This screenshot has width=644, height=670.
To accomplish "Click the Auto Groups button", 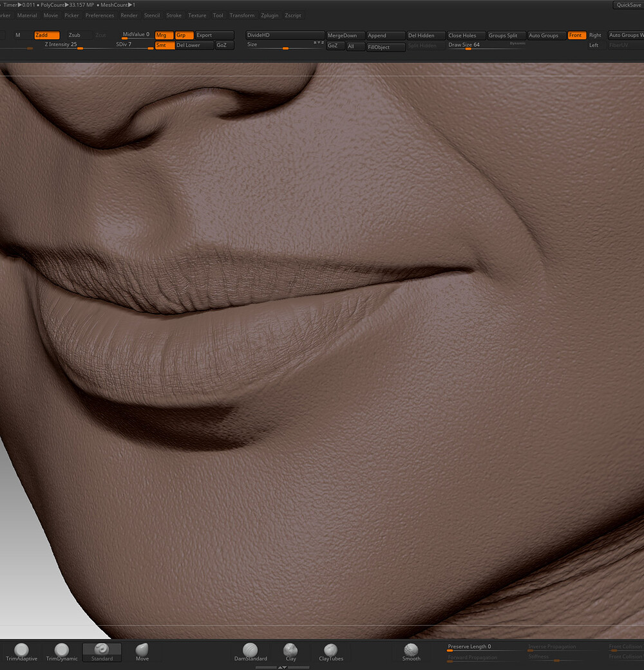I will pos(547,35).
